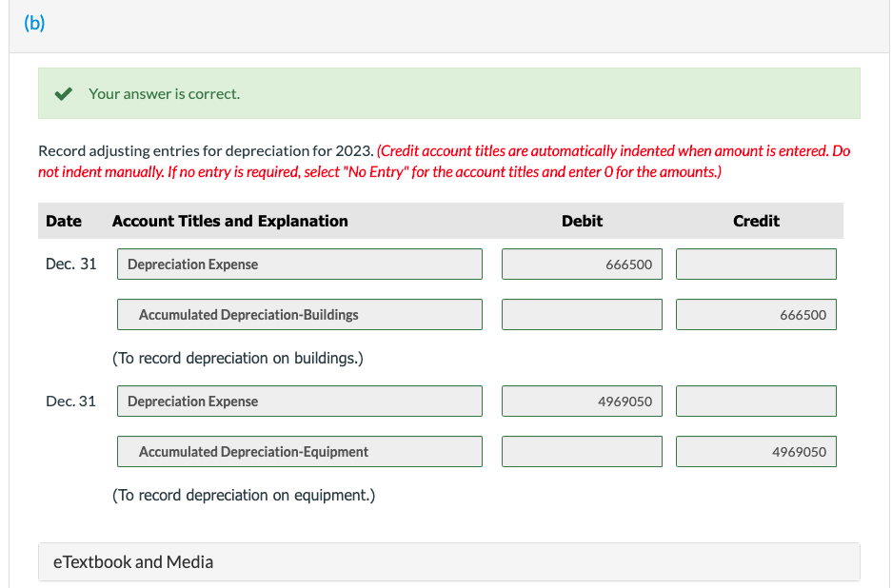Click the Dec. 31 date beside the 4969050 debit
Image resolution: width=892 pixels, height=588 pixels.
click(x=71, y=401)
